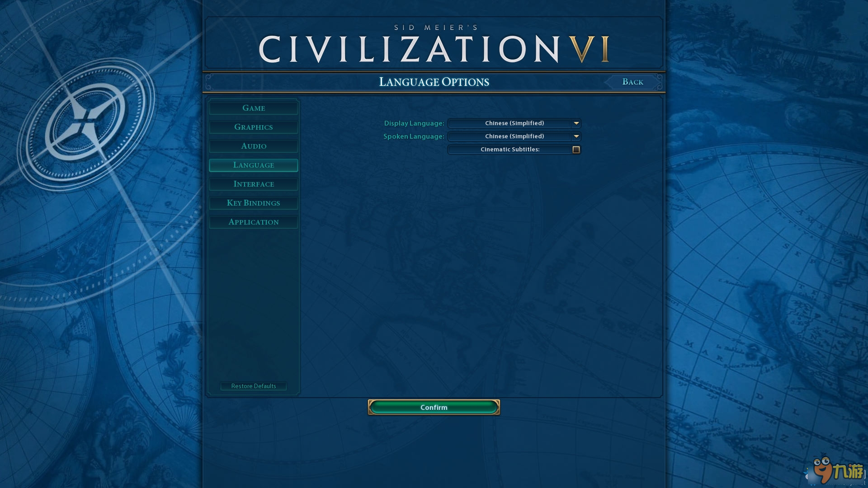
Task: Select the Audio settings tab
Action: [253, 145]
